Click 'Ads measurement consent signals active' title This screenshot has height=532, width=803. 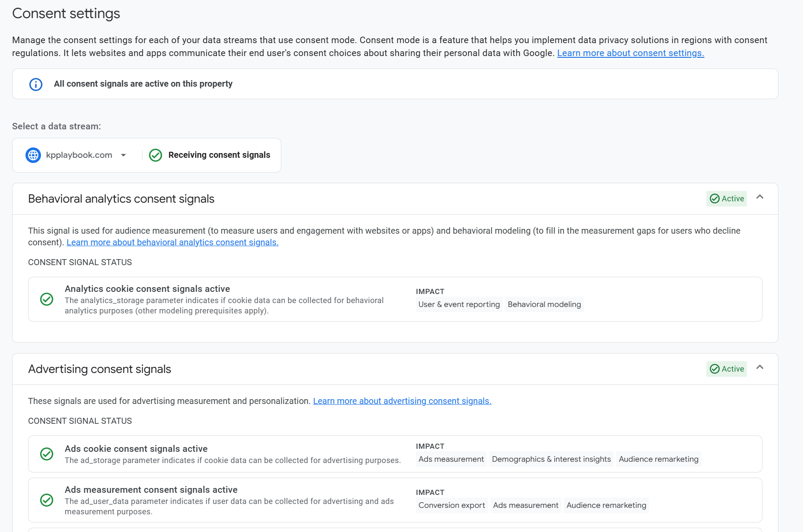pos(151,490)
